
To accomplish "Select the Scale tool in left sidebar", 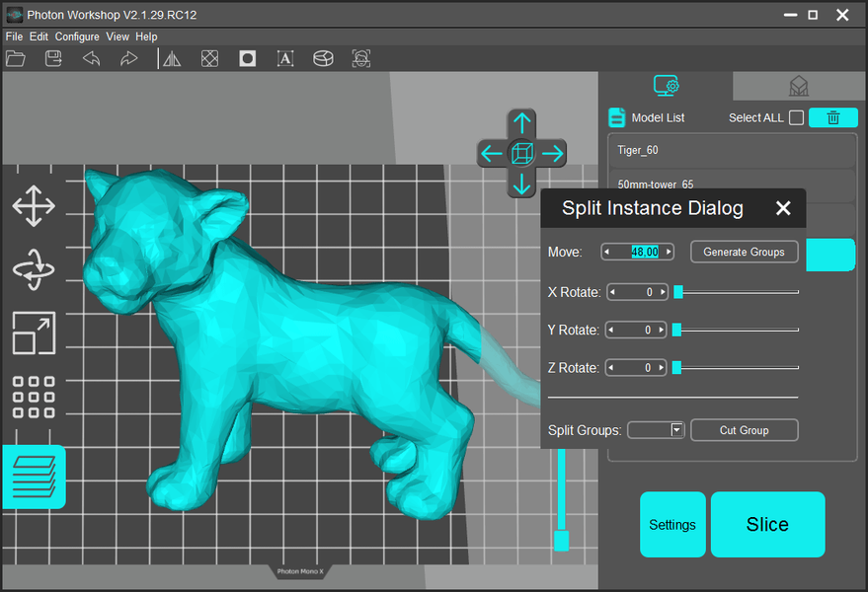I will click(34, 333).
